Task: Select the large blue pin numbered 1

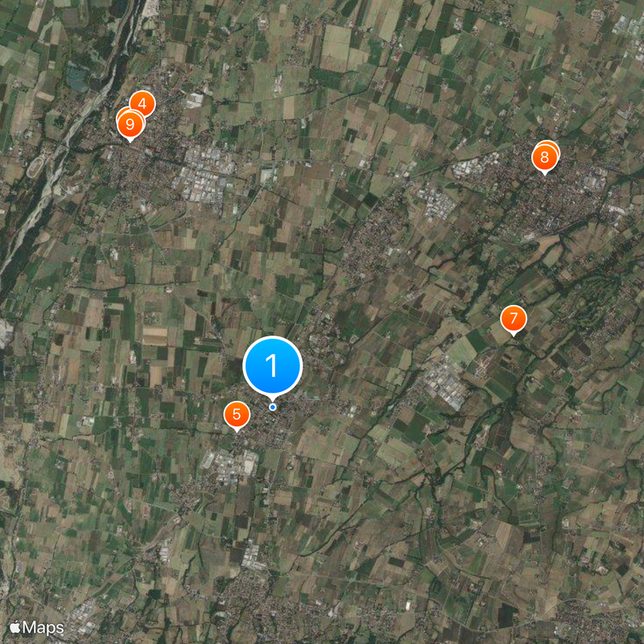Action: point(272,366)
